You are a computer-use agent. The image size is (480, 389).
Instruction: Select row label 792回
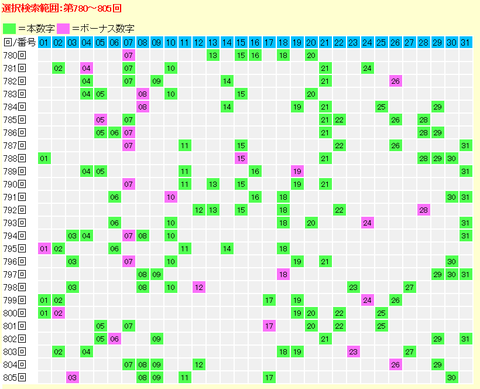pyautogui.click(x=15, y=210)
